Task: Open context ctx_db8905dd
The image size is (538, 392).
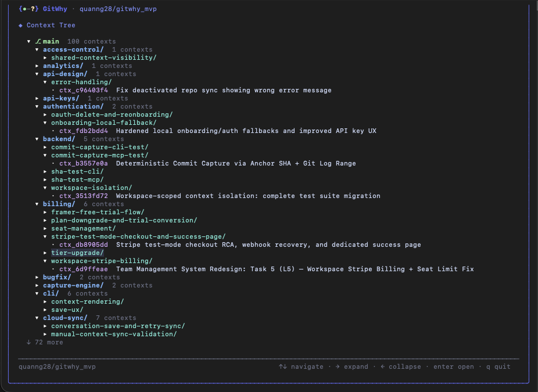Action: pyautogui.click(x=84, y=245)
